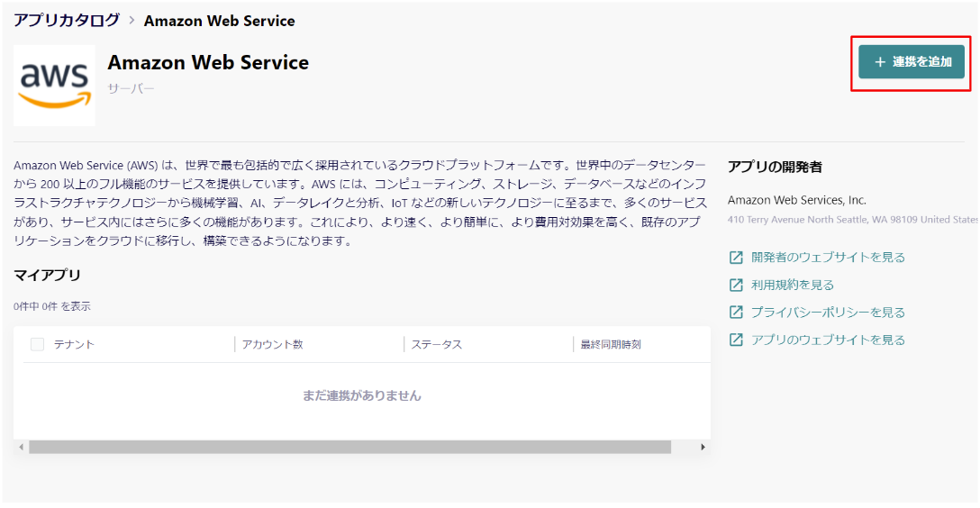Click the 連携を追加 button
Viewport: 980px width, 508px height.
(911, 62)
